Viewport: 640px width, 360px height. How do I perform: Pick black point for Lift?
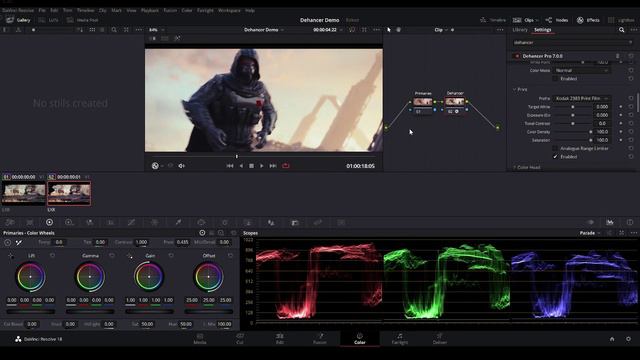point(11,256)
